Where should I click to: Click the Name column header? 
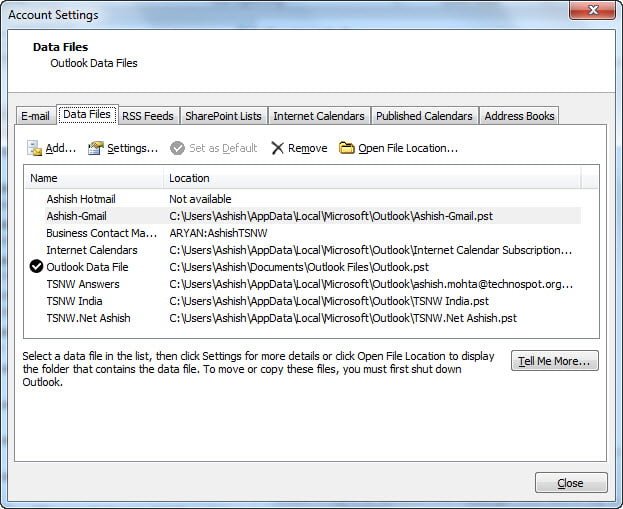click(x=94, y=178)
